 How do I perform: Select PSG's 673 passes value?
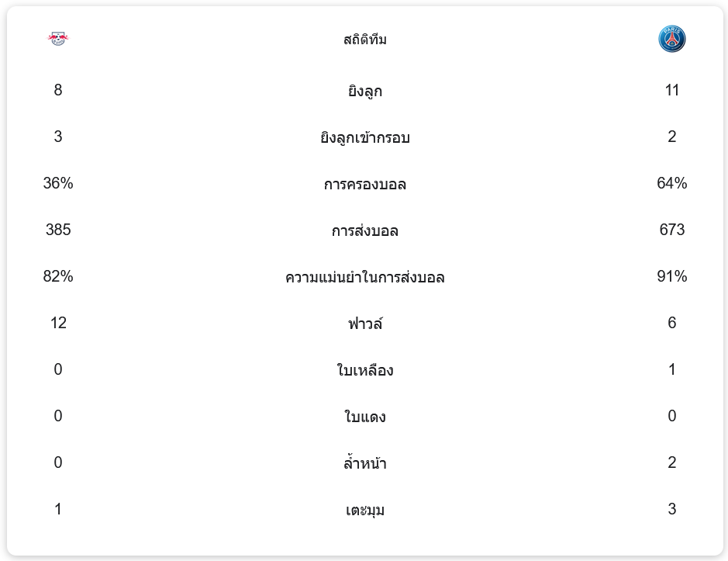671,230
